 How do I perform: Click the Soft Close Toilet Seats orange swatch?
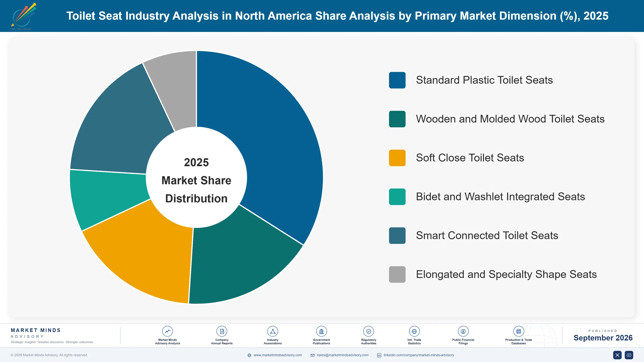(x=397, y=158)
